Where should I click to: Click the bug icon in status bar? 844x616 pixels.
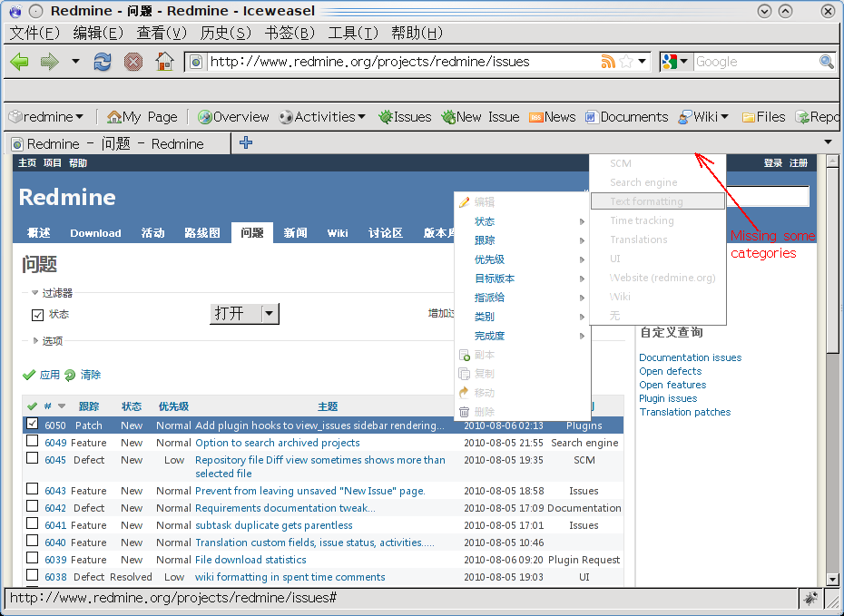point(810,598)
